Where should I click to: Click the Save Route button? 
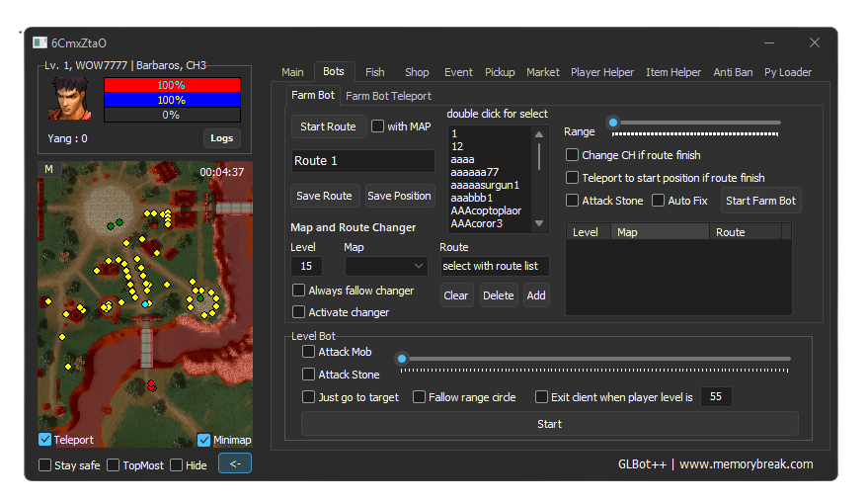pyautogui.click(x=324, y=196)
